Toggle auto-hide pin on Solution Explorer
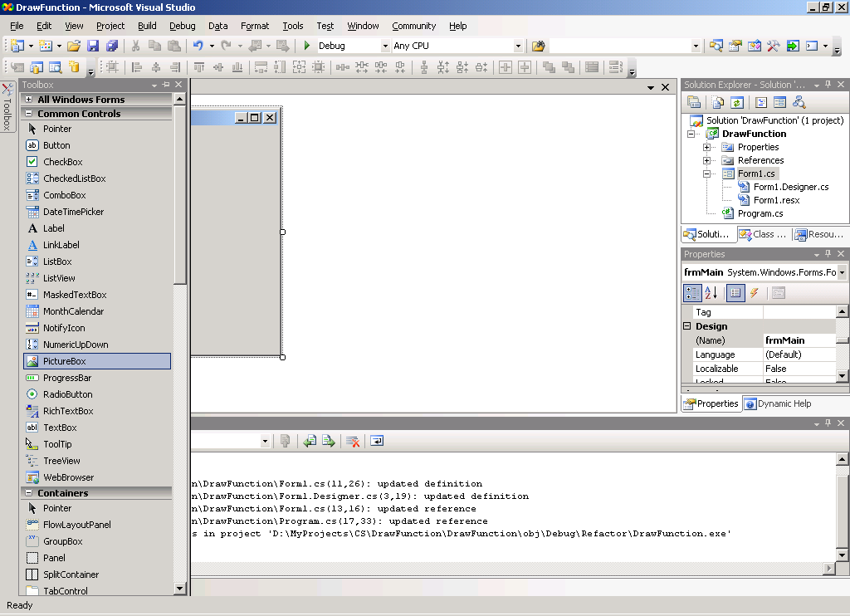The image size is (850, 616). click(x=828, y=85)
